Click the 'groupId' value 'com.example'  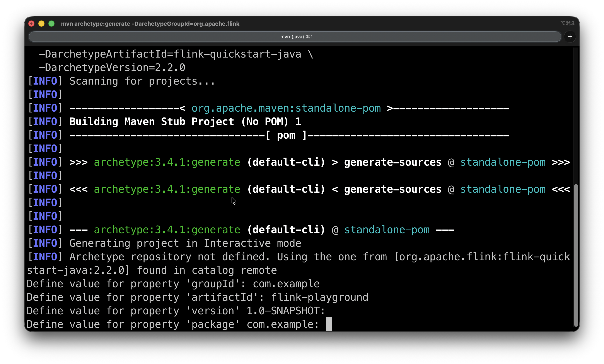(x=286, y=284)
